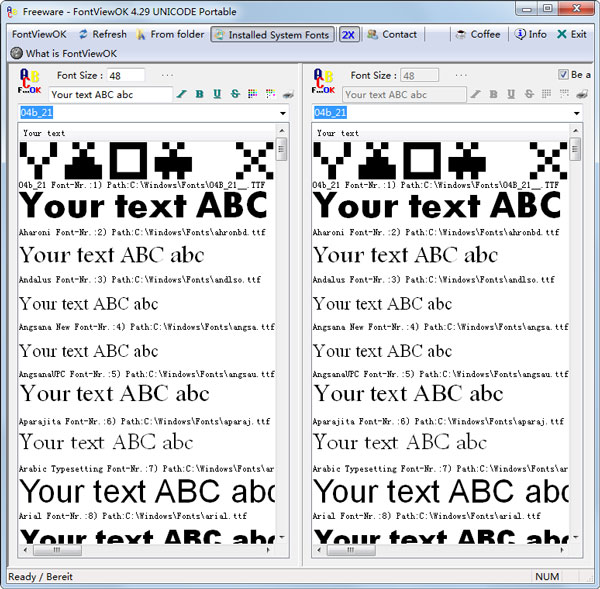Toggle underline icon in left panel
Viewport: 600px width, 589px height.
point(217,94)
